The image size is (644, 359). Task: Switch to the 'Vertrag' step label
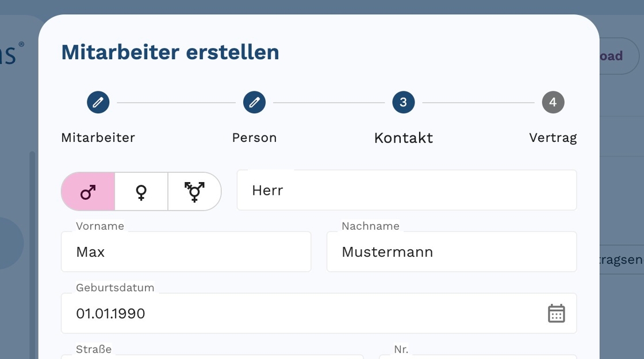pos(553,138)
